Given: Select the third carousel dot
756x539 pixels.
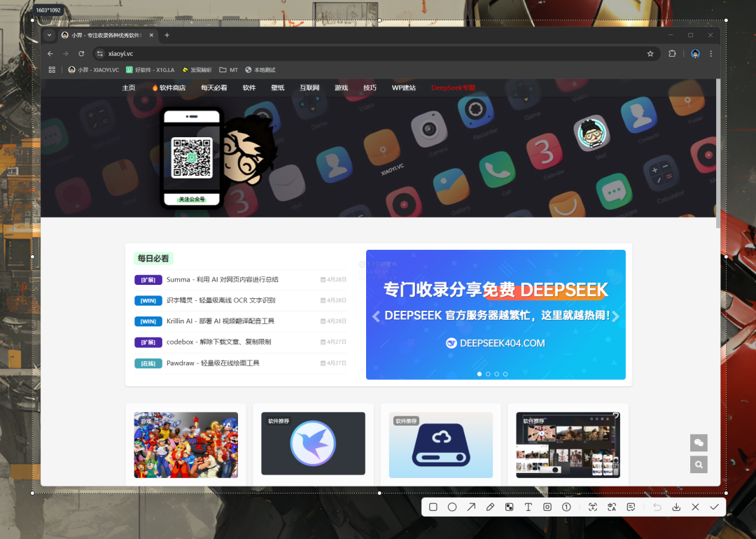Looking at the screenshot, I should (x=496, y=374).
